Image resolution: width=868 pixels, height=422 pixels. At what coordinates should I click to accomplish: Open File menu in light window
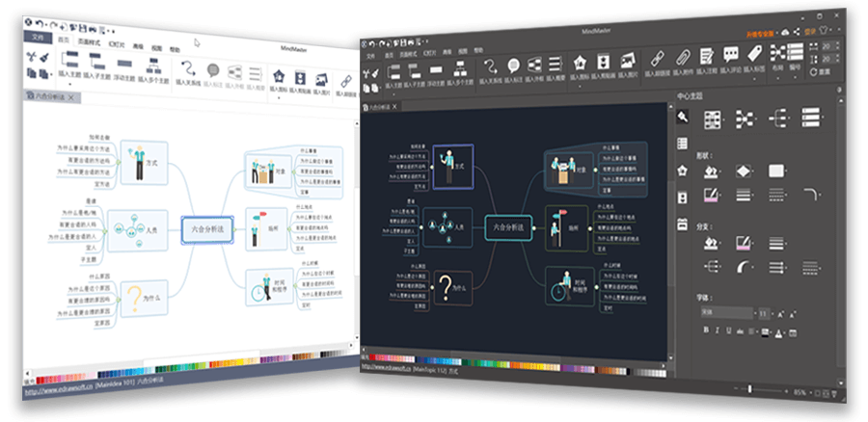coord(37,38)
